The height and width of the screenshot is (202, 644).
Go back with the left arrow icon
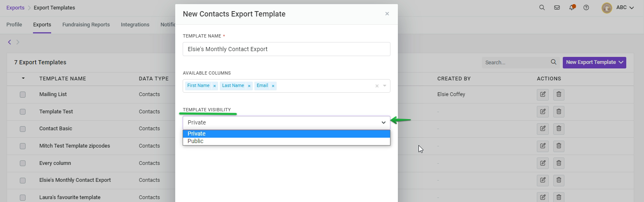click(9, 42)
